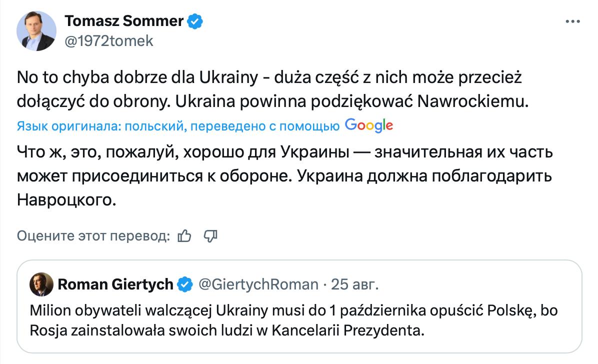Click the quoted text about 'Kancelarii Prezydenta'
Screen dimensions: 598x364
click(x=348, y=330)
